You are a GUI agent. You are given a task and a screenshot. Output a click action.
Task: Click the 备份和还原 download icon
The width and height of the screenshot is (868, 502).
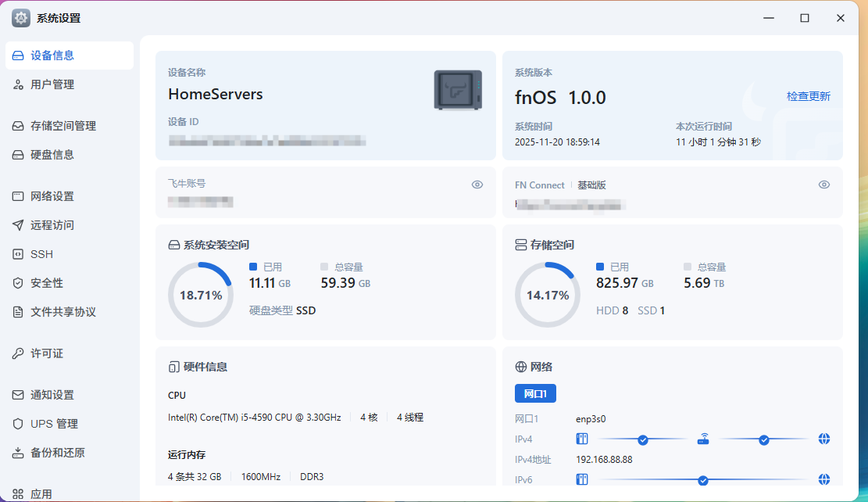click(18, 453)
